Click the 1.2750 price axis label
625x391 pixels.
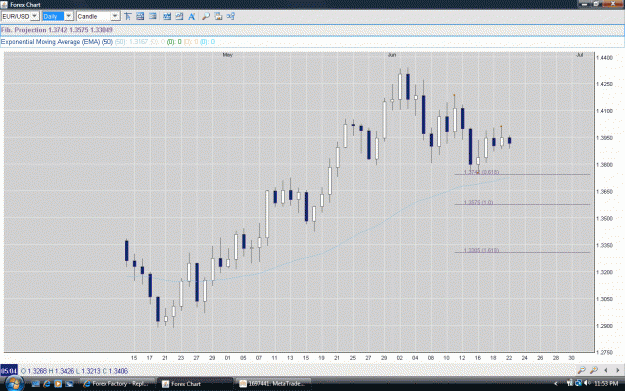click(604, 352)
